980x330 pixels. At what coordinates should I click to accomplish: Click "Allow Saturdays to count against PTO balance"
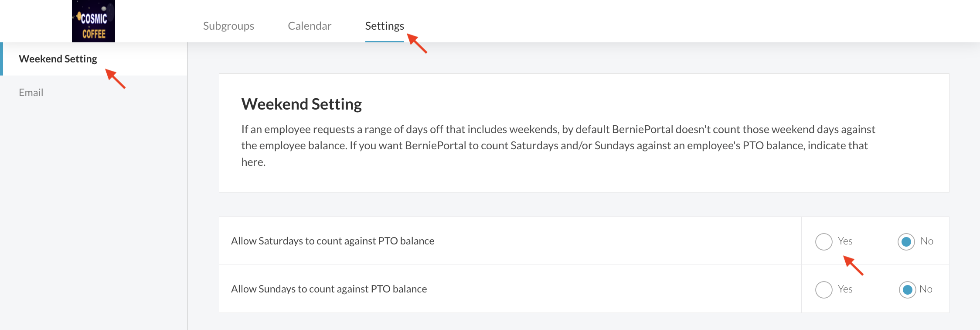[333, 241]
